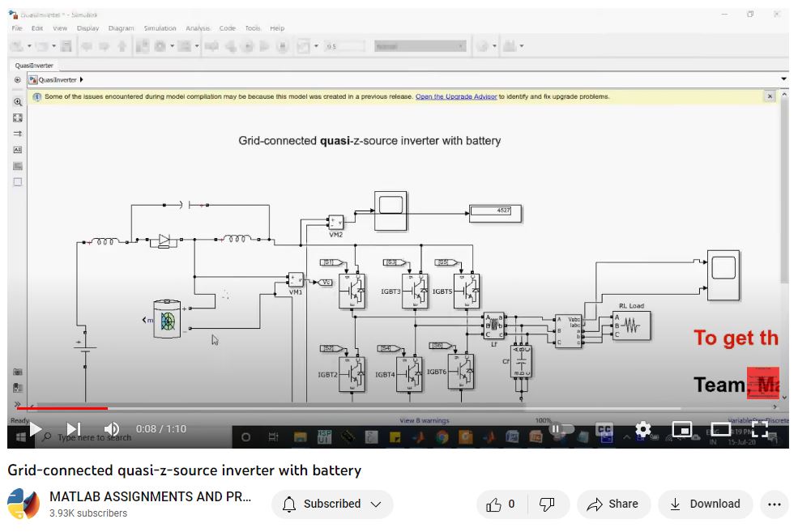Click hide/show explorer bar icon
Viewport: 798px width, 532px height.
point(18,80)
